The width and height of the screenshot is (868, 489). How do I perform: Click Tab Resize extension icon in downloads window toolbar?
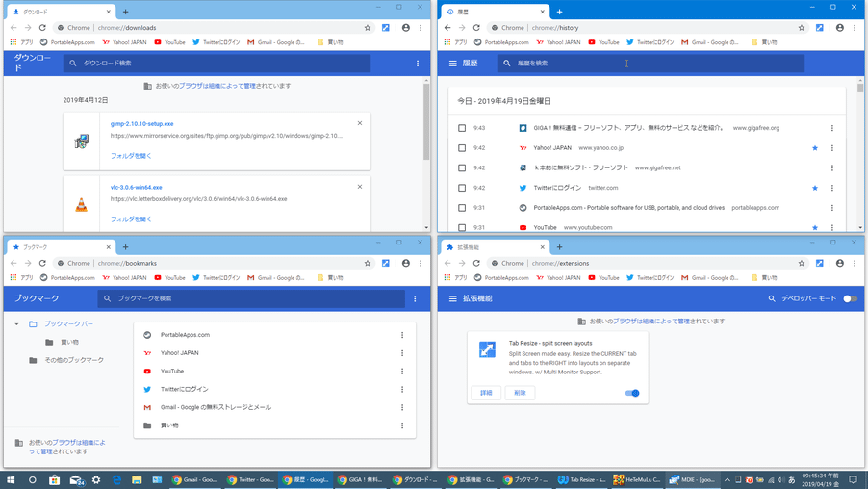(385, 28)
